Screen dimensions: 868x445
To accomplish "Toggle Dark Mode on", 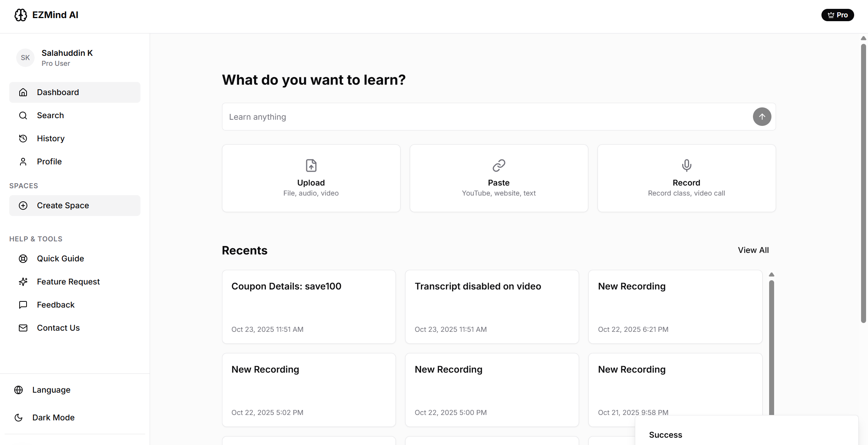I will tap(53, 418).
